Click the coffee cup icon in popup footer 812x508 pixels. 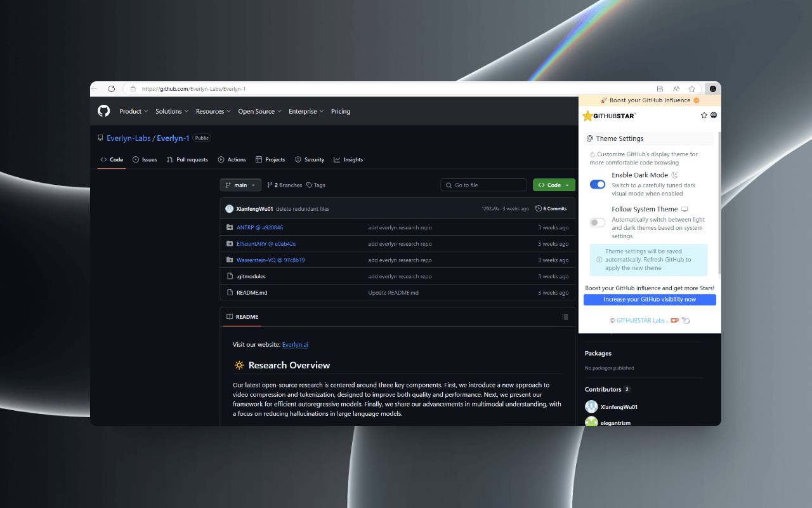(675, 320)
